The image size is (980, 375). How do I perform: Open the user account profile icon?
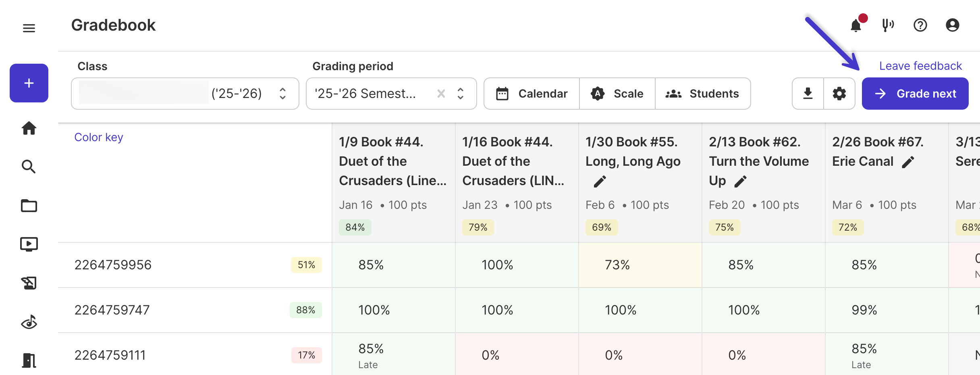point(953,25)
